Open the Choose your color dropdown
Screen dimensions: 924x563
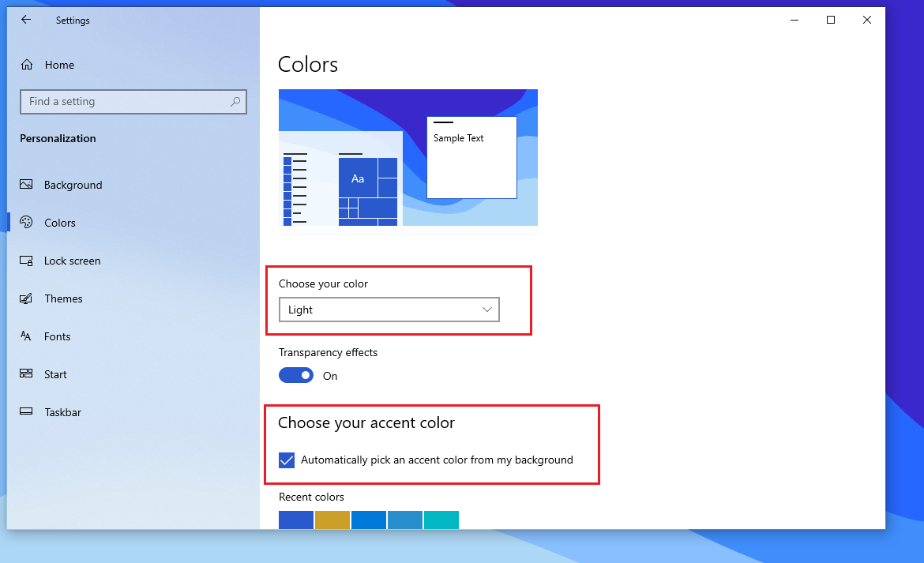point(389,310)
